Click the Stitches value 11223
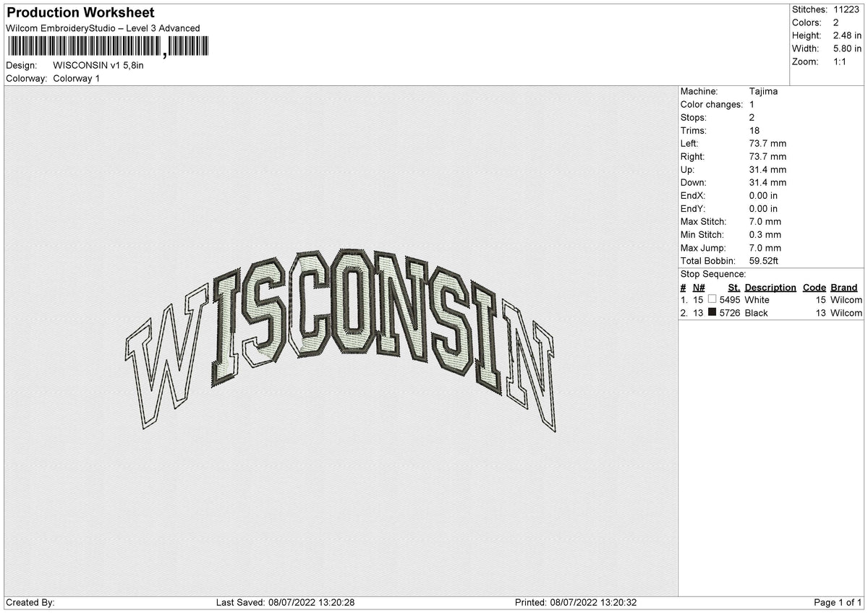The height and width of the screenshot is (613, 868). click(846, 9)
